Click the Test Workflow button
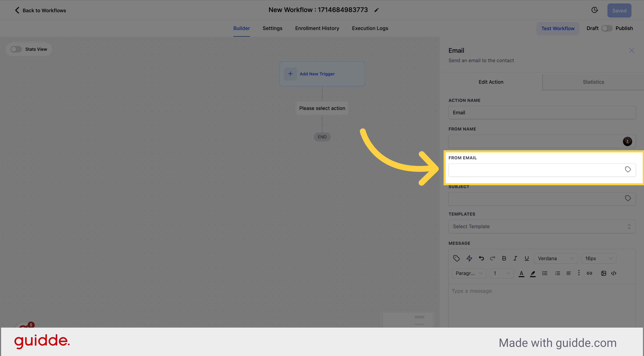The height and width of the screenshot is (356, 644). [x=558, y=28]
